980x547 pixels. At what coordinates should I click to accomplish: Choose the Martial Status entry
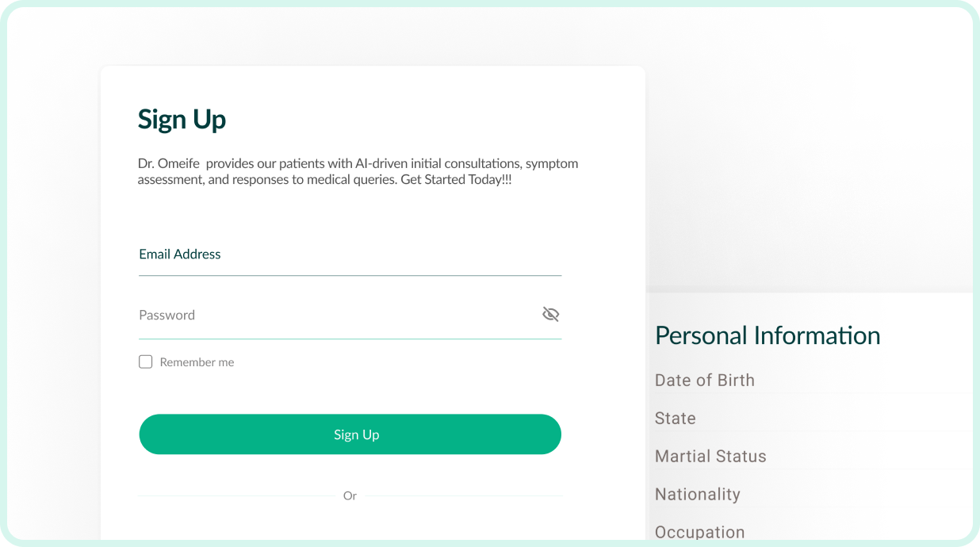[710, 457]
